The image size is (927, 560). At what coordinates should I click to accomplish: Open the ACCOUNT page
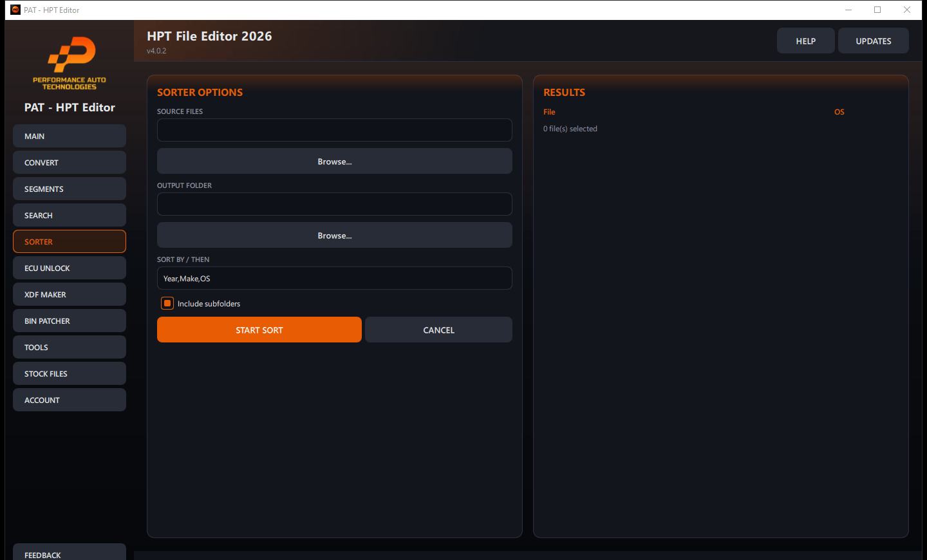click(x=70, y=400)
